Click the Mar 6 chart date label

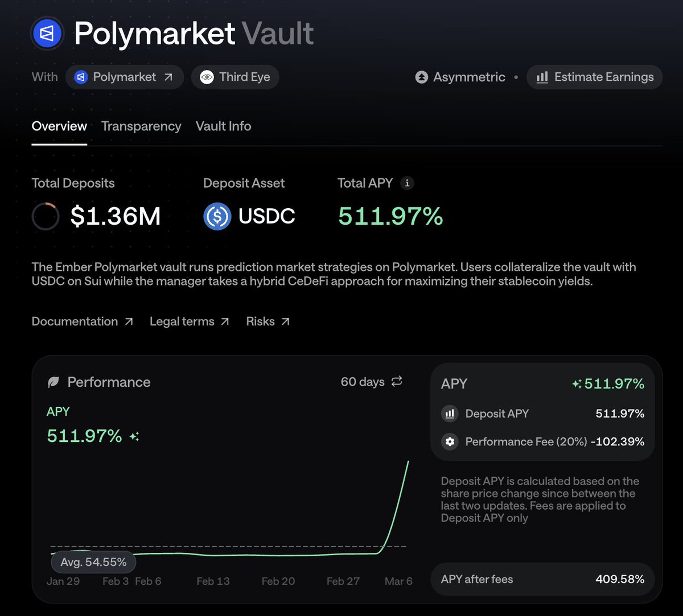[398, 581]
